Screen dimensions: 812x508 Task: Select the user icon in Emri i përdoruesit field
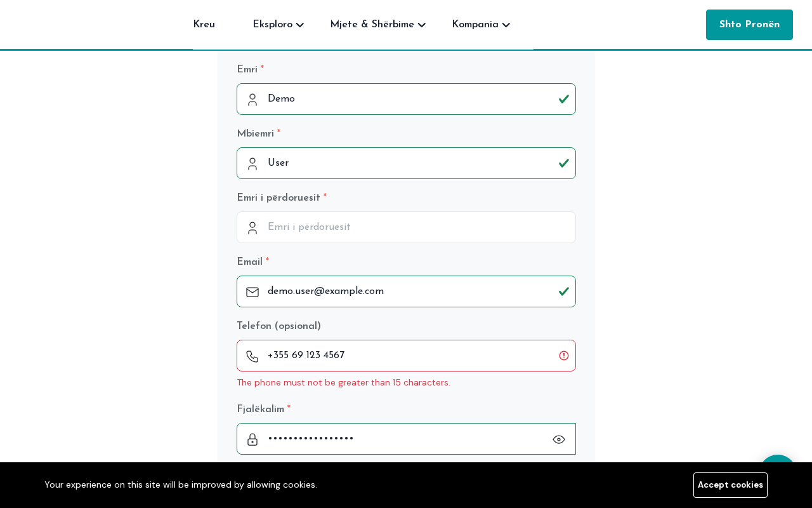(x=252, y=227)
